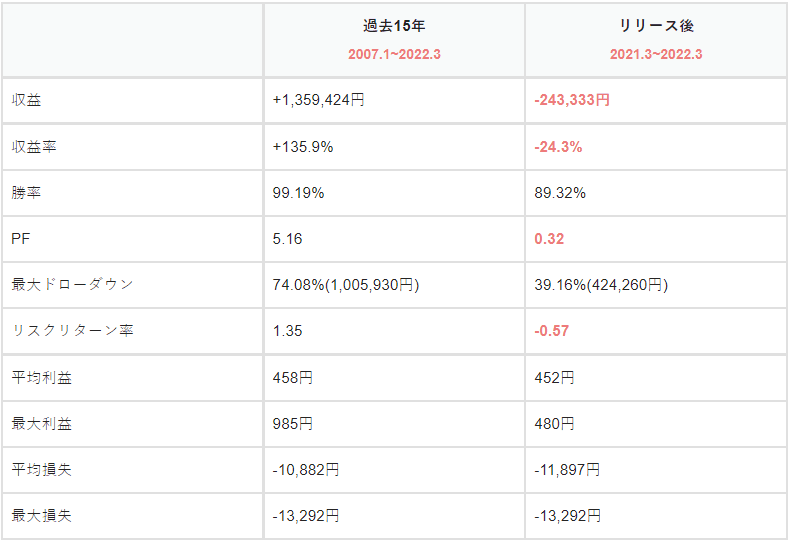Select the +135.9% return rate cell
Screen dimensions: 791x541
pyautogui.click(x=303, y=147)
